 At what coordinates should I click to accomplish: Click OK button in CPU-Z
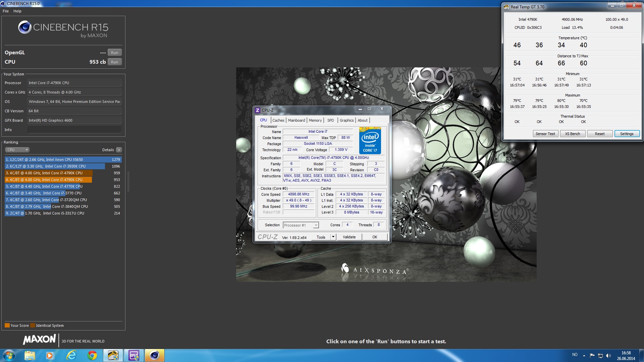[375, 237]
